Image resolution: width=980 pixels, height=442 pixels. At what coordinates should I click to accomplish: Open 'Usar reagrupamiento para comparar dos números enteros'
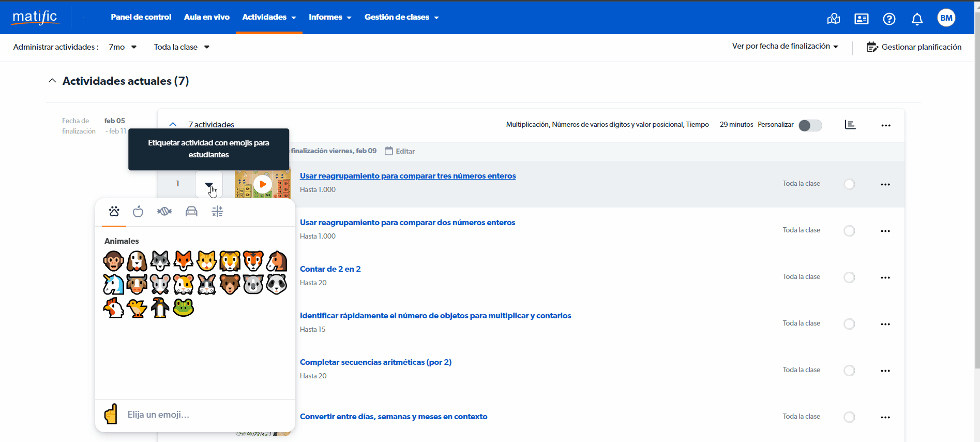408,223
